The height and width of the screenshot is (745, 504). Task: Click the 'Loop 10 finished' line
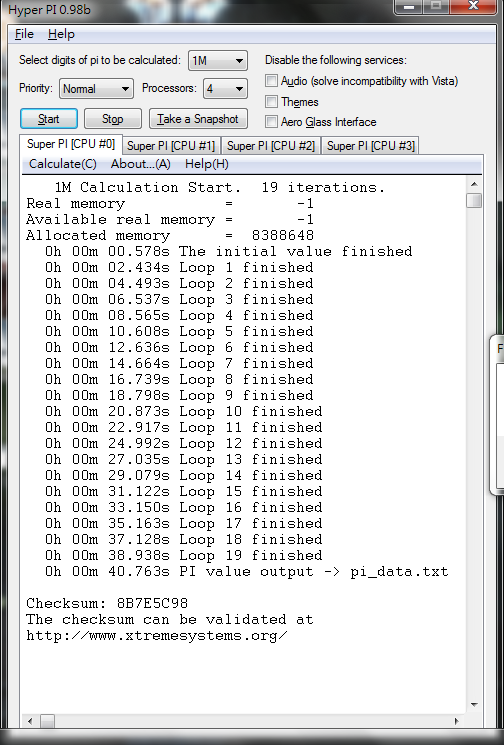[x=183, y=411]
